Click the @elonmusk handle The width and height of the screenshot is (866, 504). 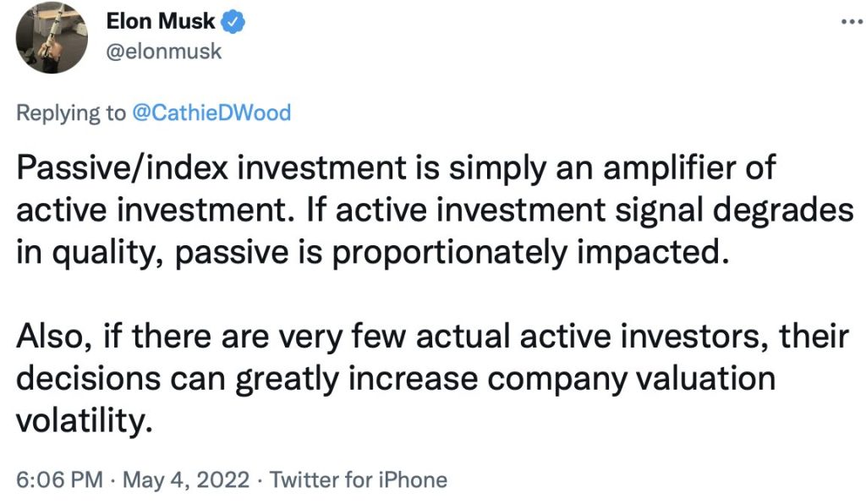tap(163, 52)
